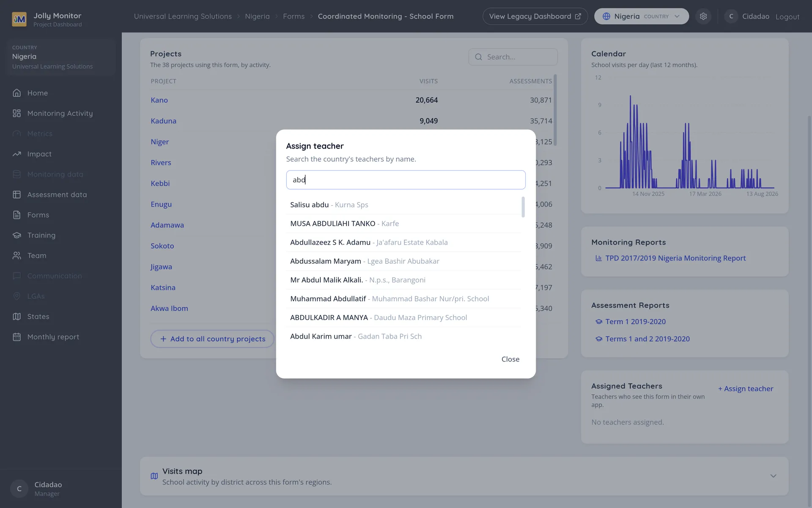Click the Team people icon
Screen dimensions: 812x508
point(17,256)
